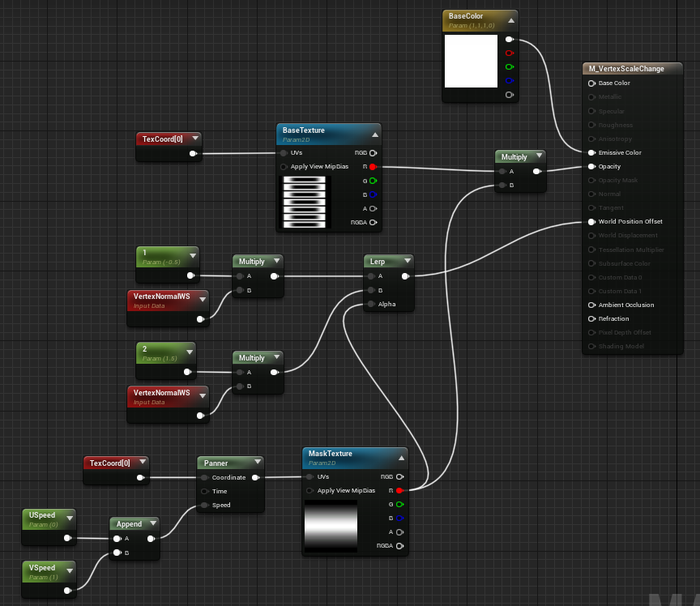Collapse the BaseTexture node with its arrow
The height and width of the screenshot is (606, 700).
pyautogui.click(x=374, y=134)
